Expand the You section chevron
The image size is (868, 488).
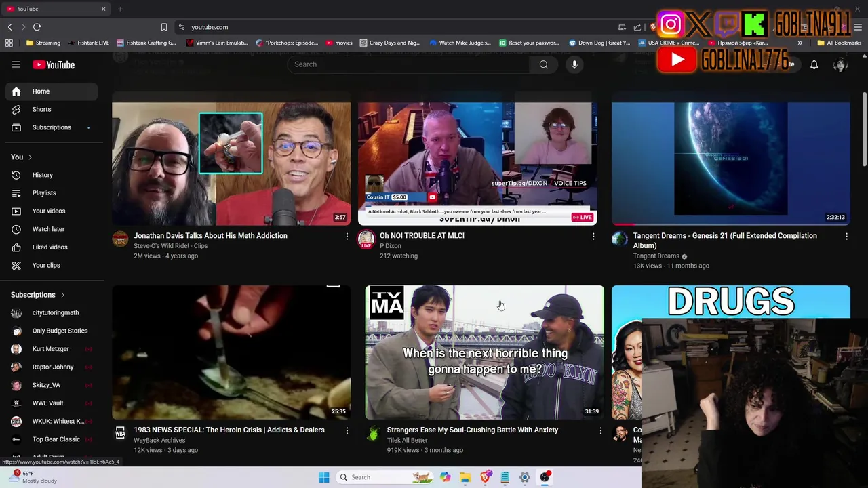pos(30,157)
